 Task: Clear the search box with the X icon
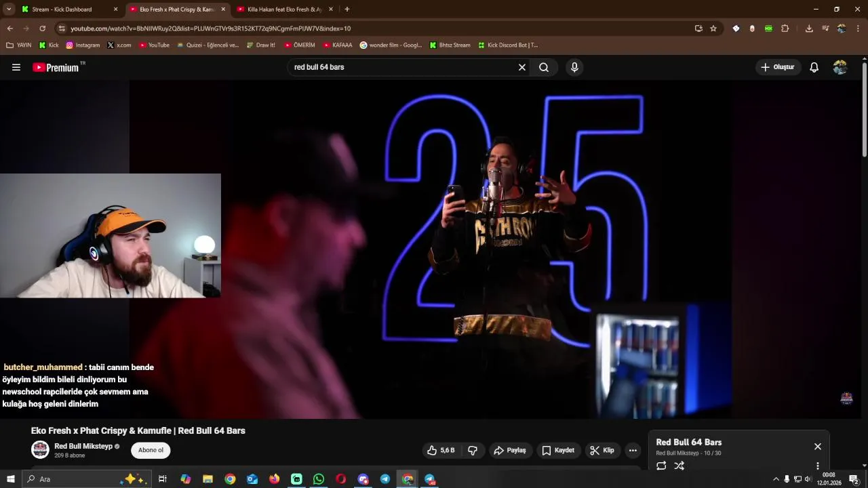tap(522, 67)
